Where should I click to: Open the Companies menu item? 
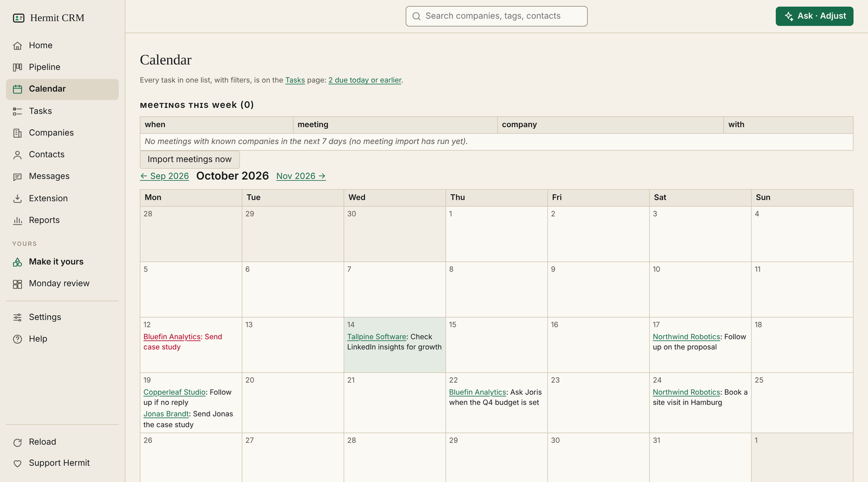click(62, 133)
